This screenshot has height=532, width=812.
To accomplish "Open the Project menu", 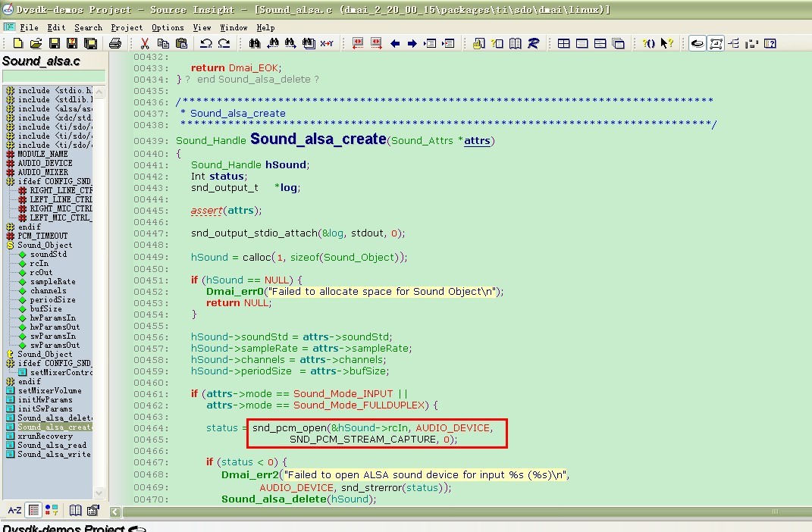I will [127, 27].
